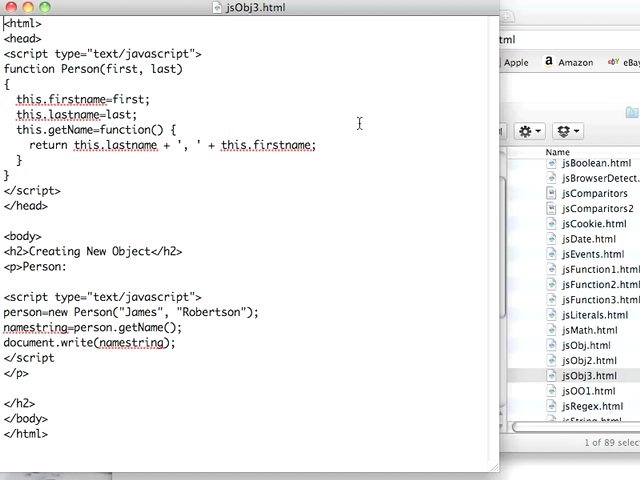Select the jsFunction1.html file icon
The image size is (640, 480).
click(x=551, y=269)
